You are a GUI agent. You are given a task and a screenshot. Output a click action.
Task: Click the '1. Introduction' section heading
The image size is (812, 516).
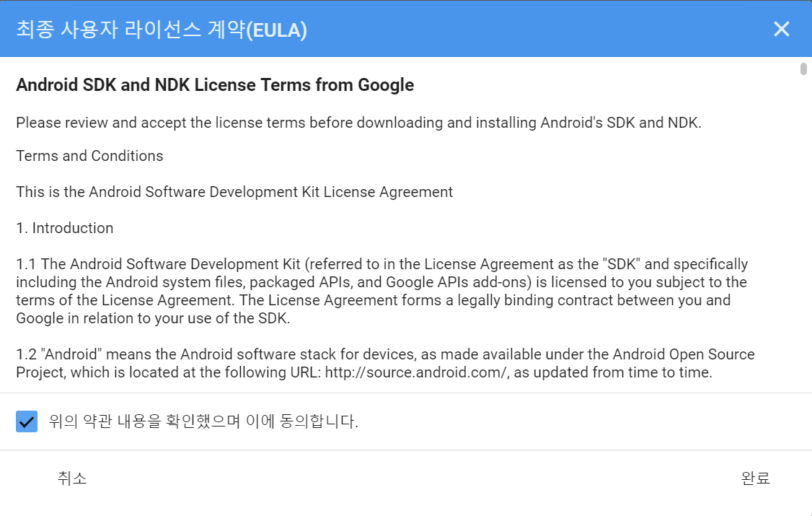coord(65,228)
